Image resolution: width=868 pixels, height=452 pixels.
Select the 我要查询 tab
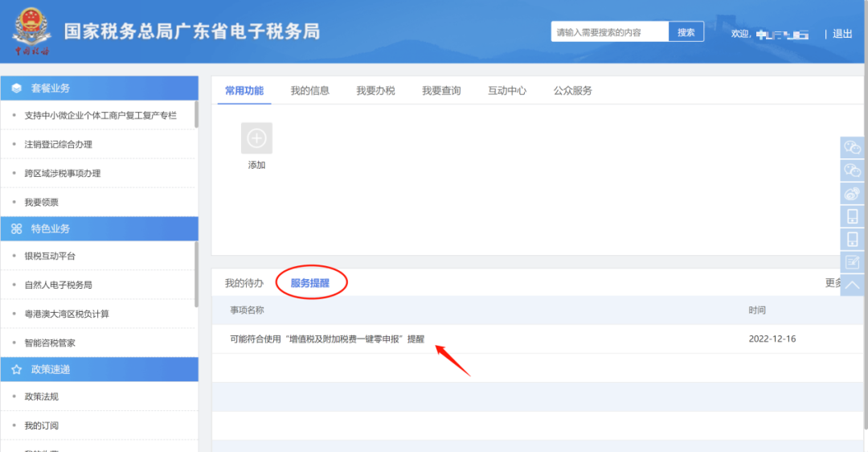point(441,91)
